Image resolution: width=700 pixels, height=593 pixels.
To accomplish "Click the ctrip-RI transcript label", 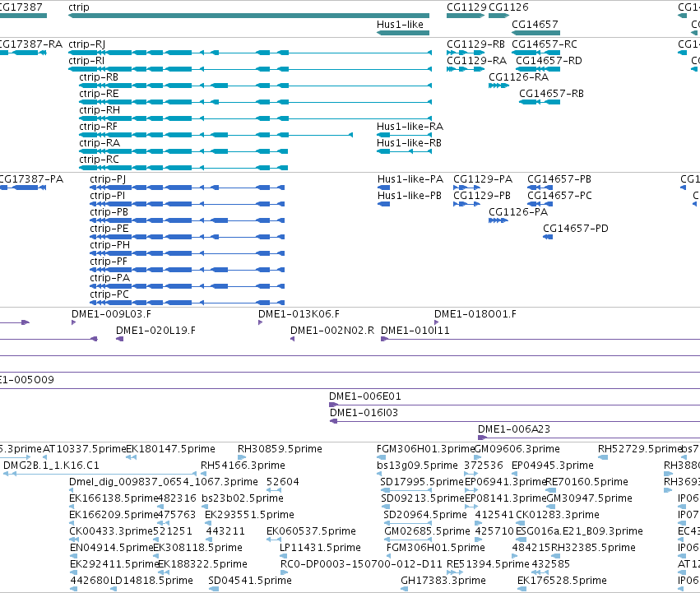I will [x=86, y=61].
